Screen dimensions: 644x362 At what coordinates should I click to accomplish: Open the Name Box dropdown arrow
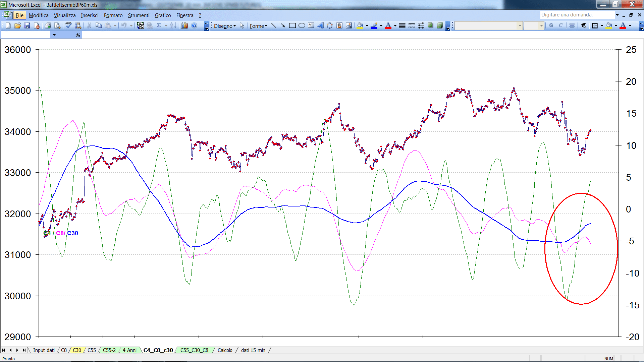point(54,35)
